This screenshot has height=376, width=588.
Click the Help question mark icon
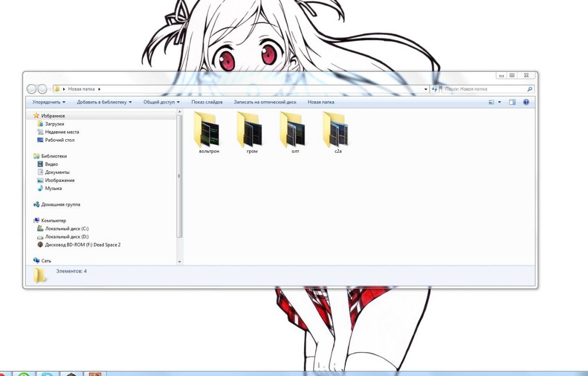(526, 102)
